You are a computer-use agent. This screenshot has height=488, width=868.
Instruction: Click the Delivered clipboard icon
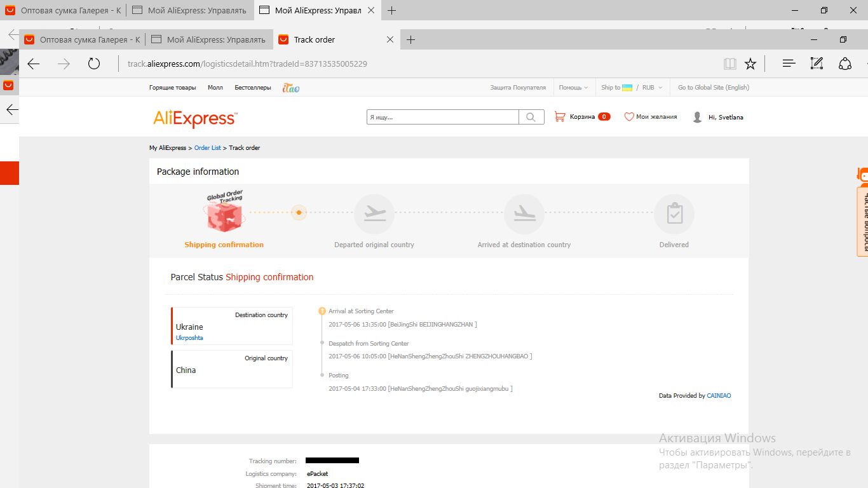click(674, 214)
